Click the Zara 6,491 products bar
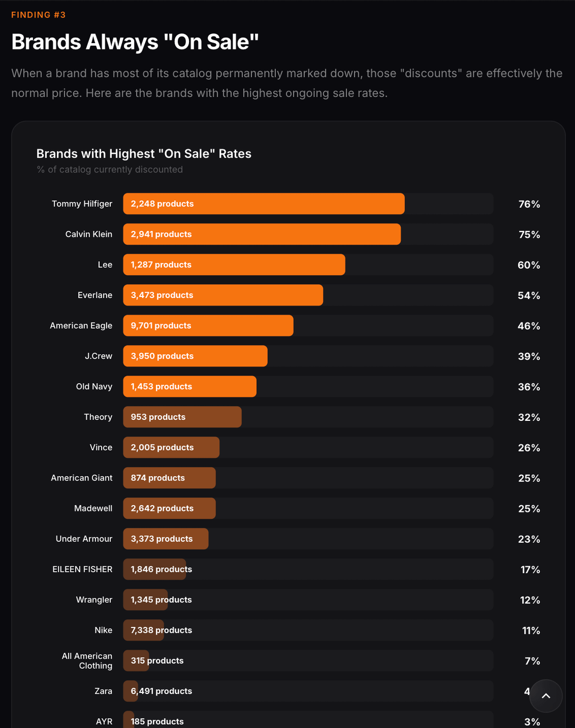The image size is (575, 728). coord(131,691)
